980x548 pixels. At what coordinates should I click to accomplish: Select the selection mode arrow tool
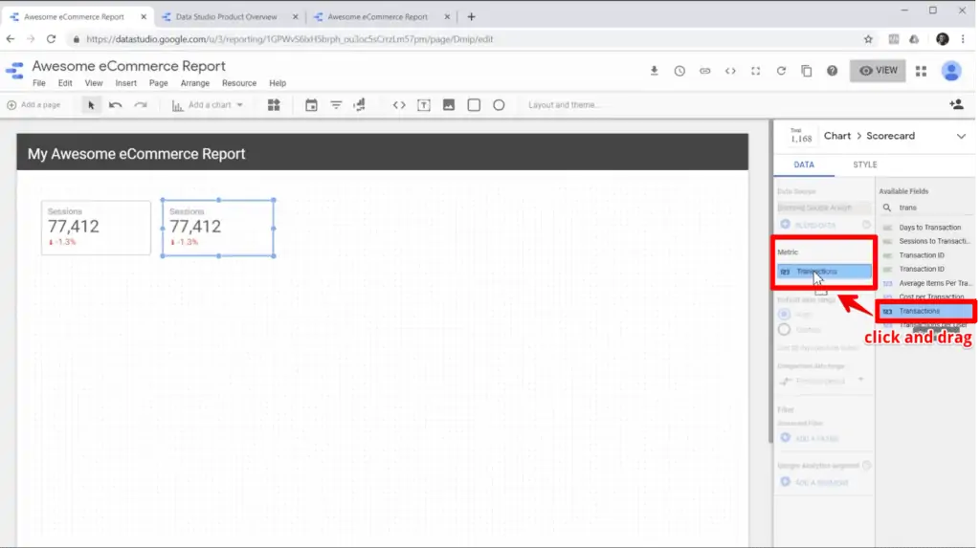91,105
